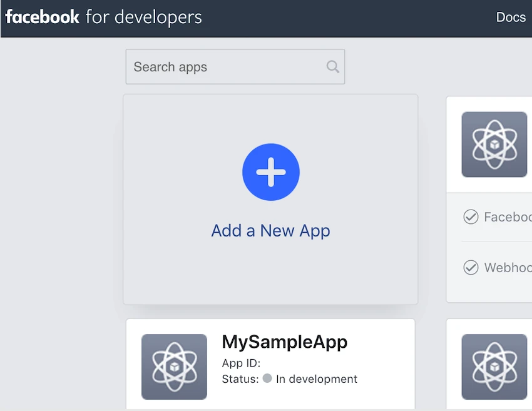Select the Add a New App link
Screen dimensions: 532x411
270,231
